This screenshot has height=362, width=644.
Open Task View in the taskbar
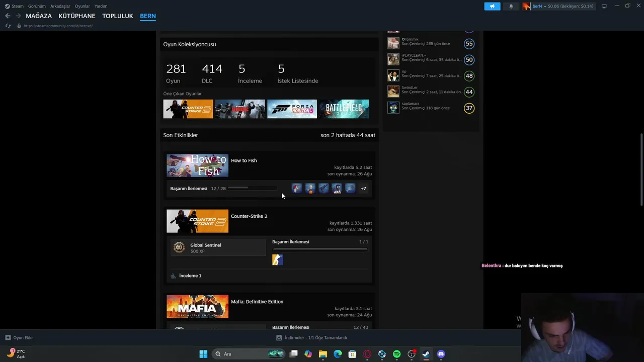click(294, 354)
